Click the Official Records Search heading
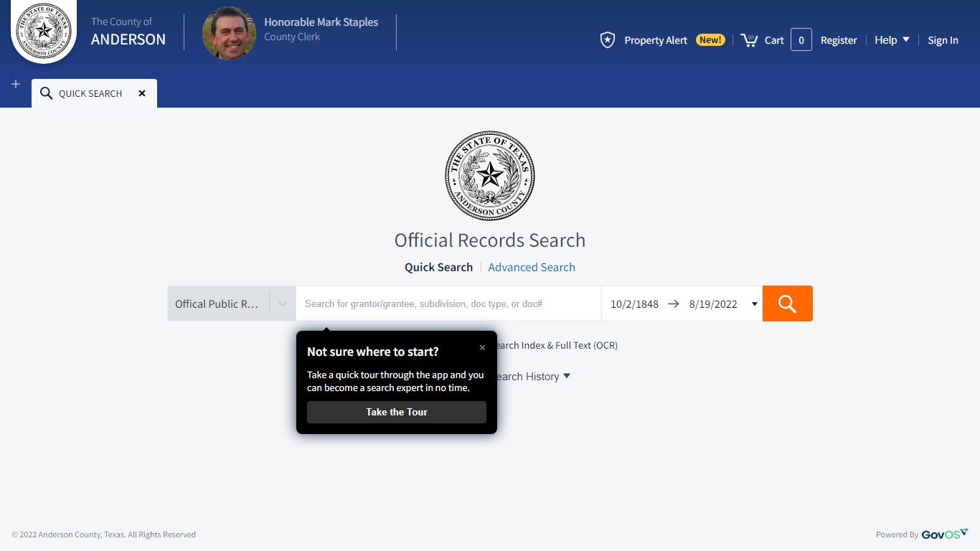Viewport: 980px width, 551px height. pyautogui.click(x=490, y=240)
